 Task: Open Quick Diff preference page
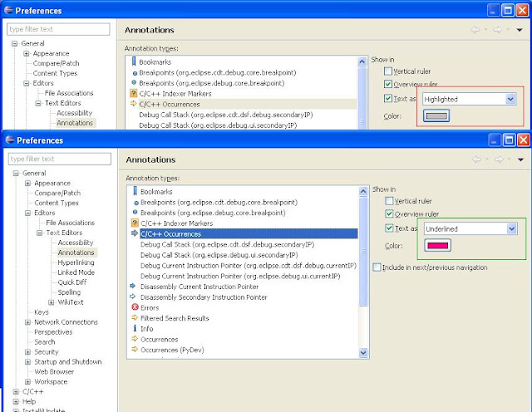(x=72, y=282)
